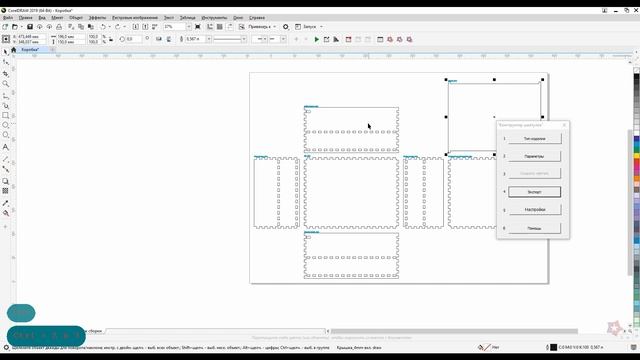The height and width of the screenshot is (360, 640).
Task: Click button 6 in the box constructor dialog
Action: click(534, 228)
